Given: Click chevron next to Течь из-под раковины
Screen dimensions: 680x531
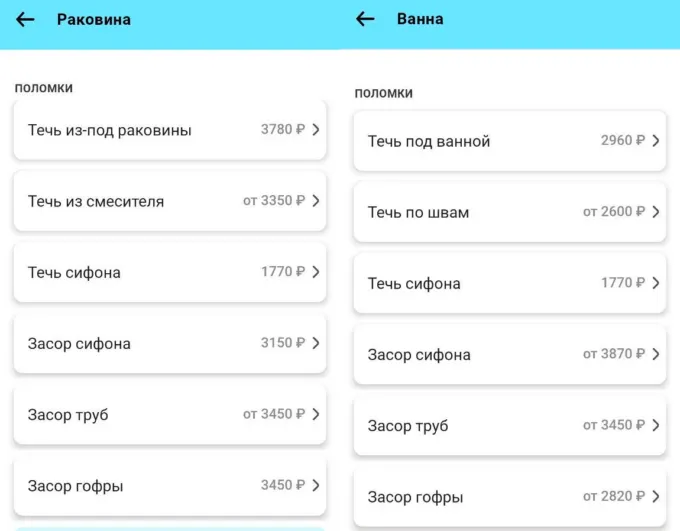Looking at the screenshot, I should pyautogui.click(x=316, y=130).
